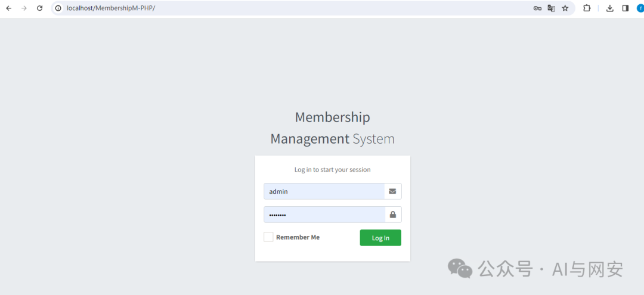Screen dimensions: 644x295
Task: Show browser downloads
Action: pyautogui.click(x=610, y=8)
